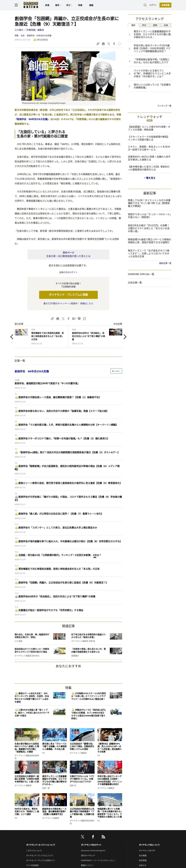
Task: Click the note share icon
Action: (84, 318)
